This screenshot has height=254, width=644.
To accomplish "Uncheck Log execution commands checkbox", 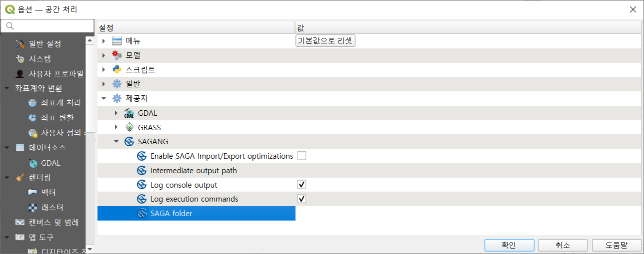I will click(x=301, y=199).
